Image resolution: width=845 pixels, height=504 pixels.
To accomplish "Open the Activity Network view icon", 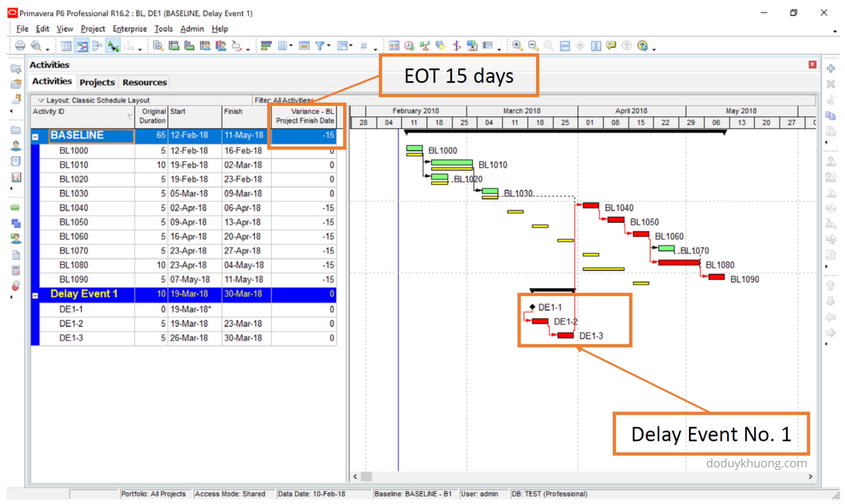I will tap(97, 46).
